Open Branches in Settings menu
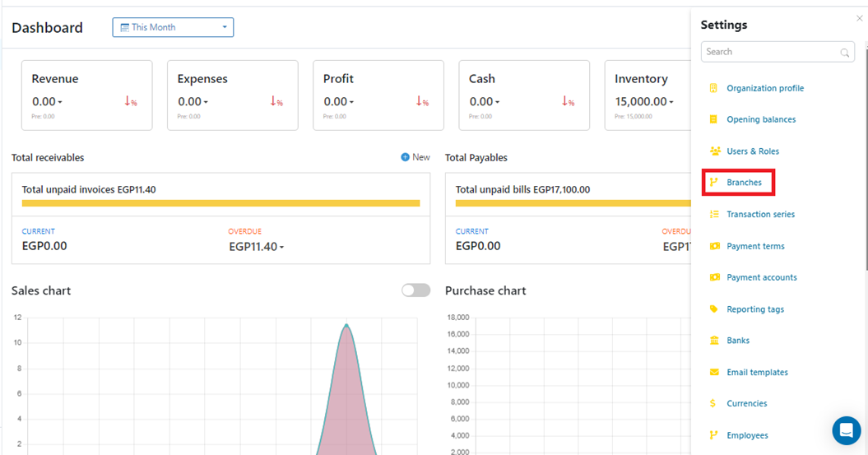868x455 pixels. 744,183
